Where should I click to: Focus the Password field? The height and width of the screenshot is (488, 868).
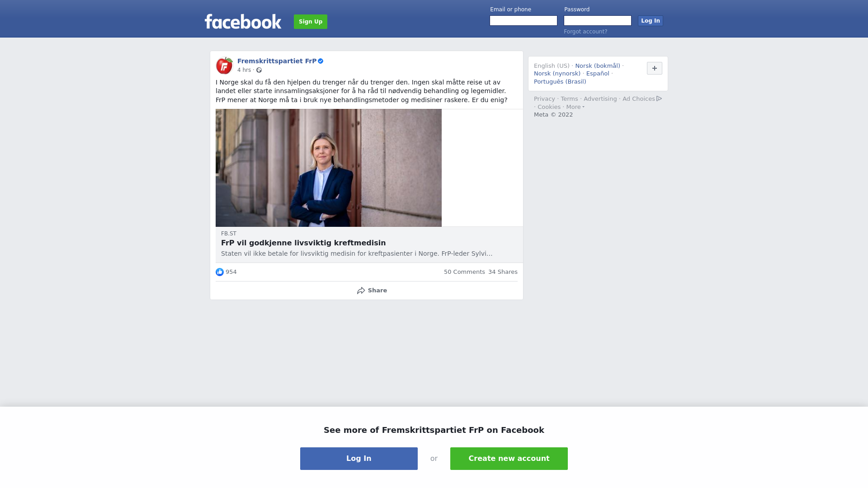(x=598, y=21)
